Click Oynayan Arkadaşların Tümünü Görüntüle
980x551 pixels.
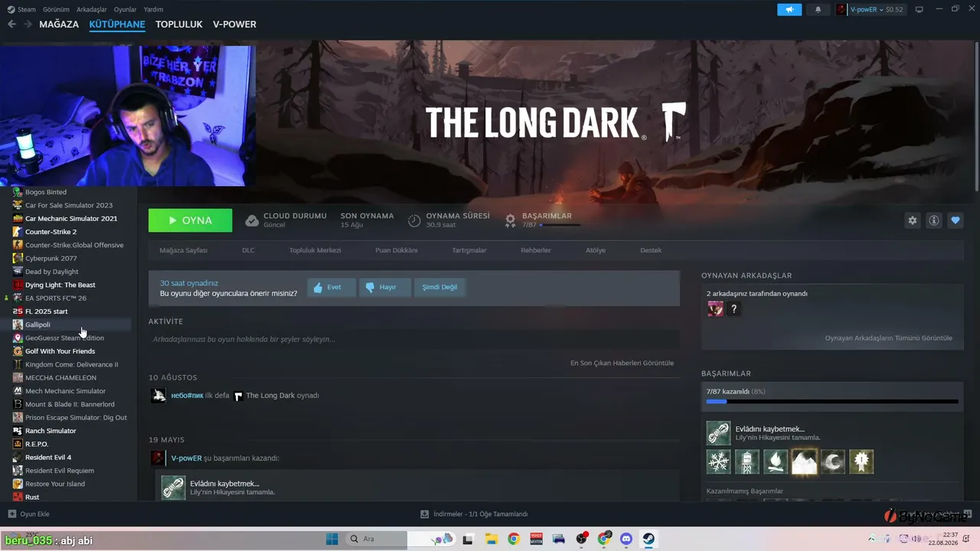pyautogui.click(x=889, y=338)
